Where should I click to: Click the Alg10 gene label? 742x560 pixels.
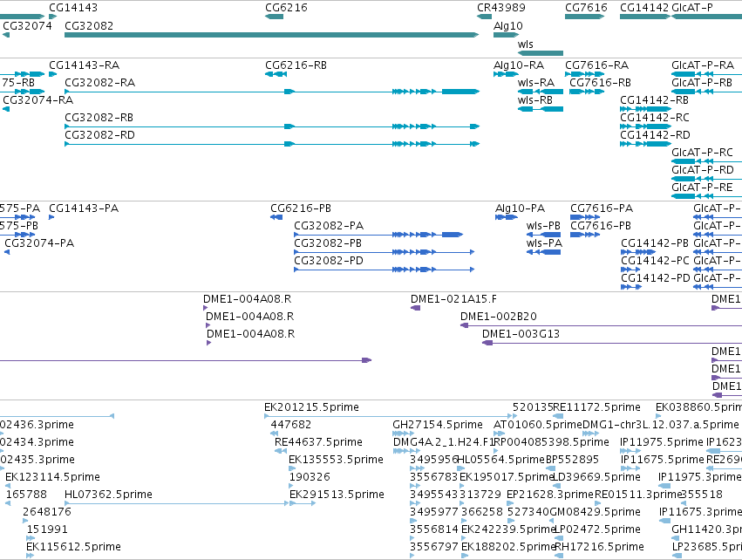tap(507, 26)
